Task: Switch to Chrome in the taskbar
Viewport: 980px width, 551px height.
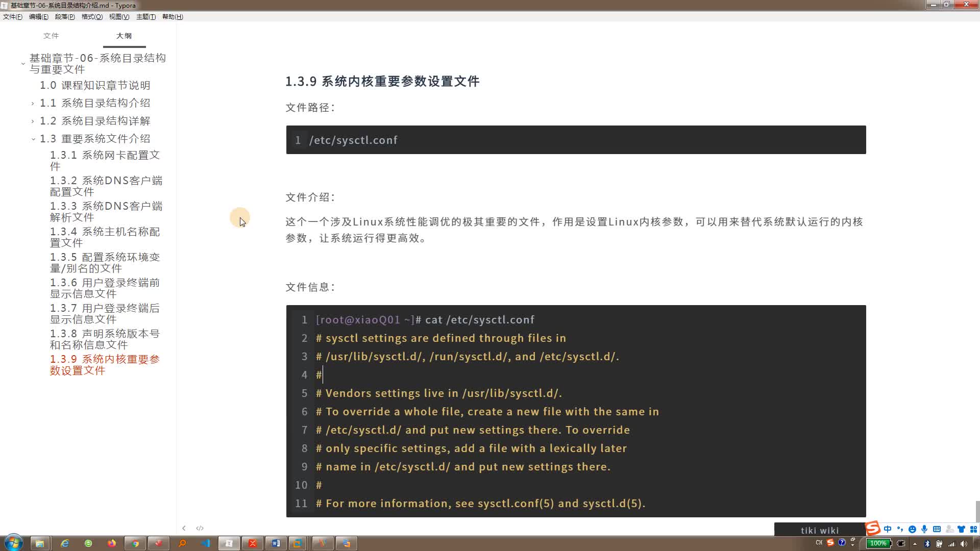Action: (x=135, y=543)
